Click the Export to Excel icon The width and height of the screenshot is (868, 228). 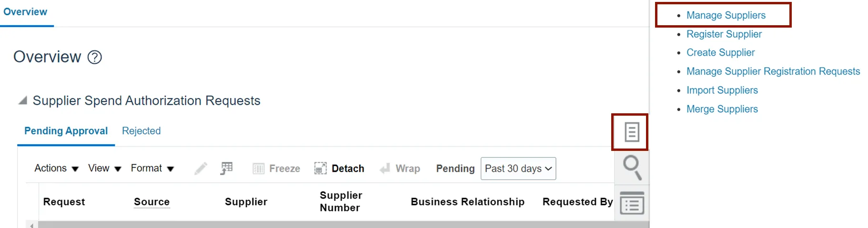point(226,169)
